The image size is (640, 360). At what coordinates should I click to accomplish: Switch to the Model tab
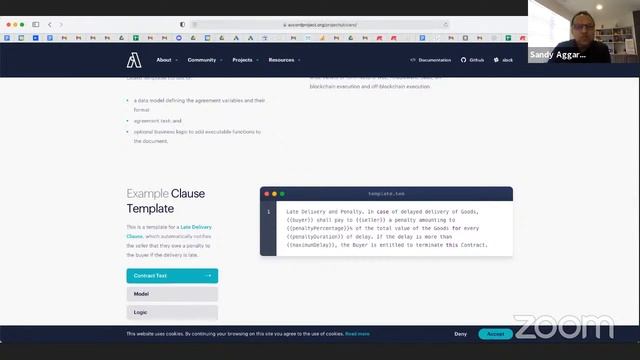[172, 294]
